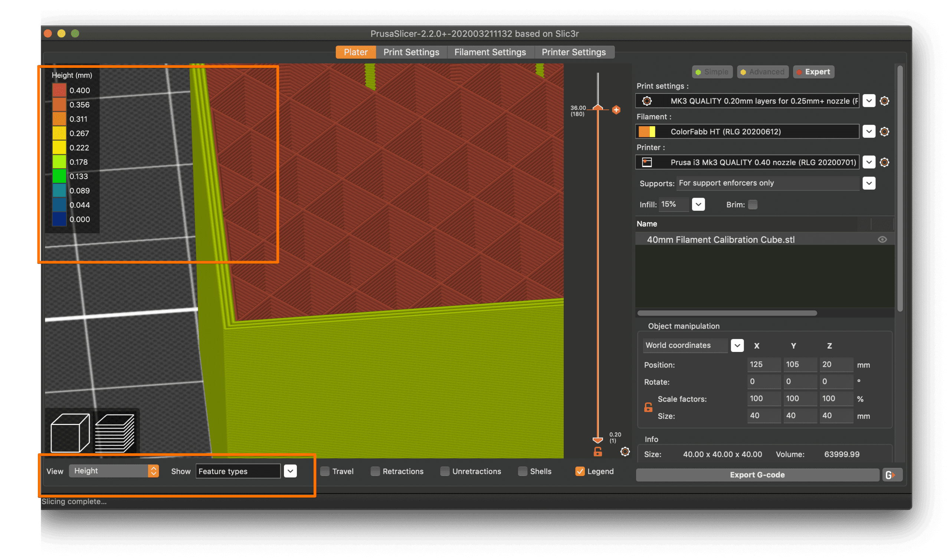Switch to 3D editor cube view
Image resolution: width=950 pixels, height=560 pixels.
click(69, 433)
